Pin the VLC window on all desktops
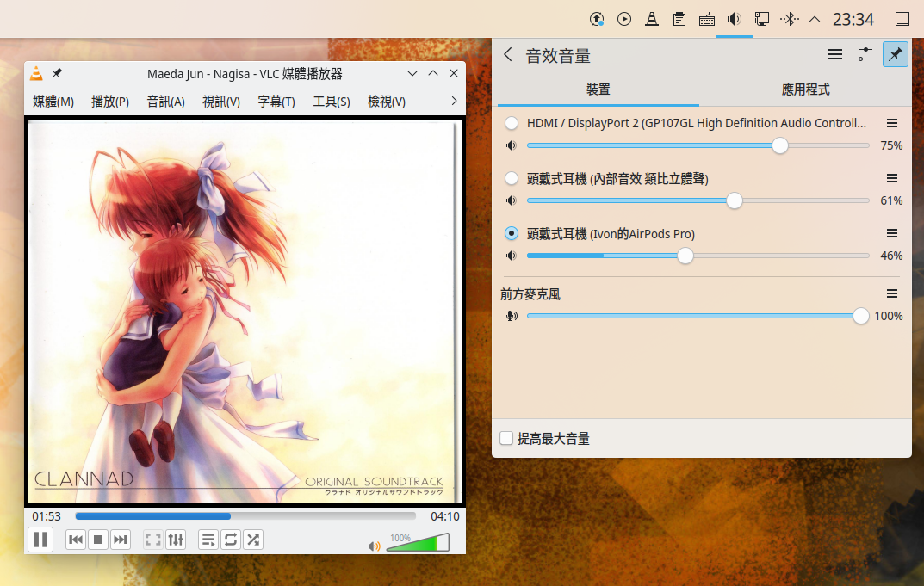The width and height of the screenshot is (924, 586). tap(57, 73)
